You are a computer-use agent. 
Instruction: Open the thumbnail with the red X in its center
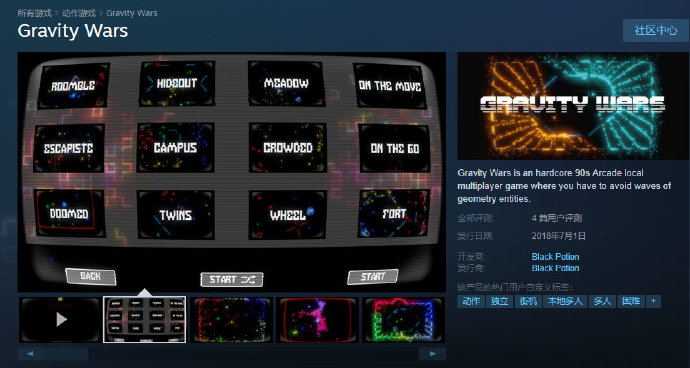click(231, 320)
